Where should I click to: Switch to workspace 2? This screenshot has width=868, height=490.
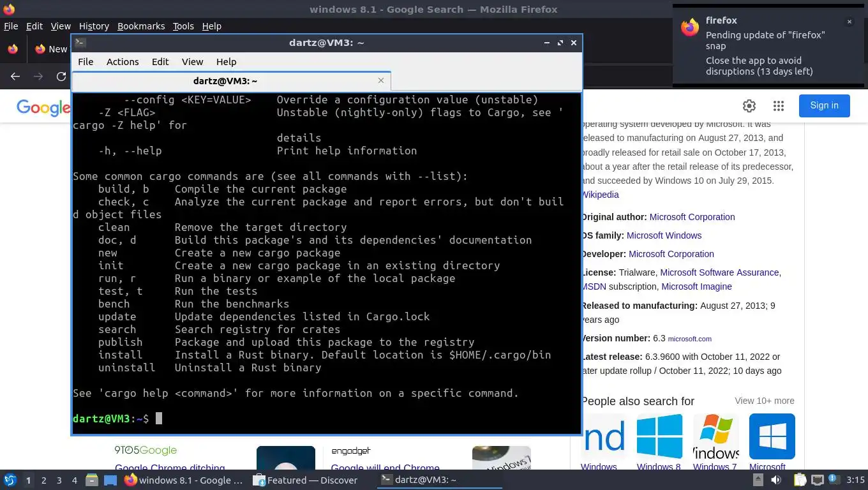(43, 480)
